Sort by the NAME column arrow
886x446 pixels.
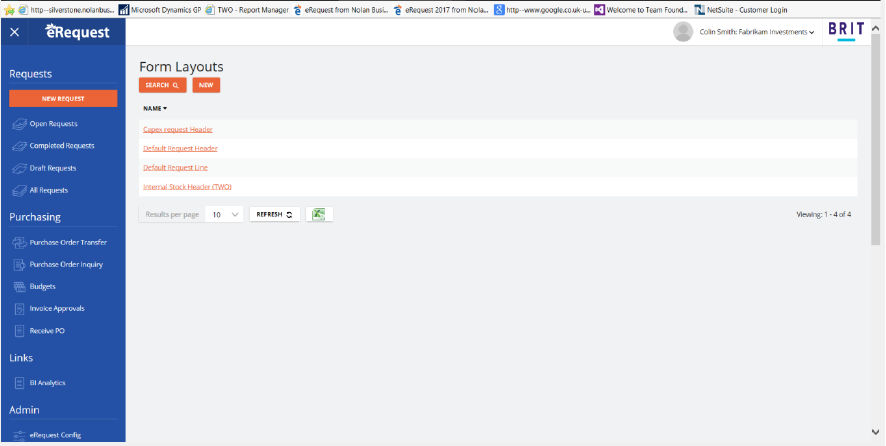click(x=165, y=108)
